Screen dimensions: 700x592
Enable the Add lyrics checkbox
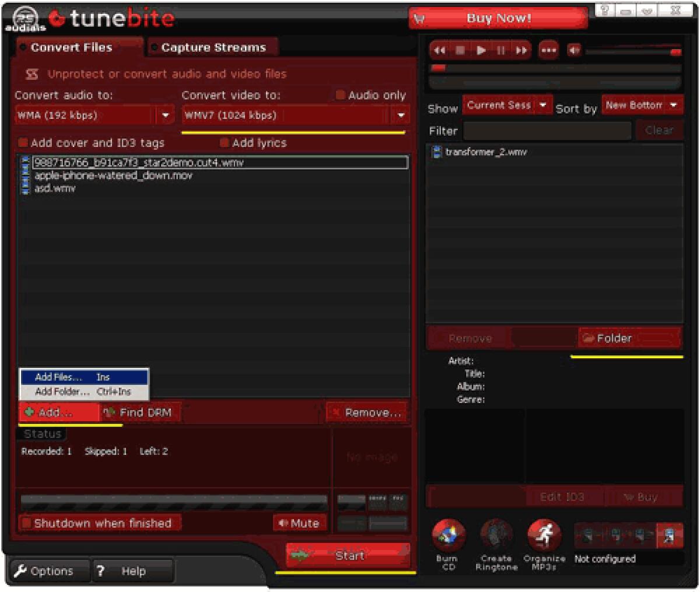coord(224,142)
